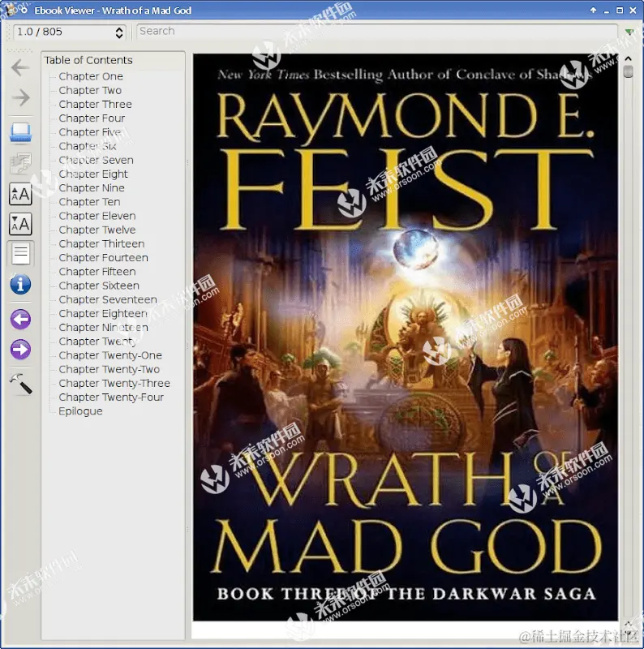Go to Chapter Twenty

[x=97, y=342]
